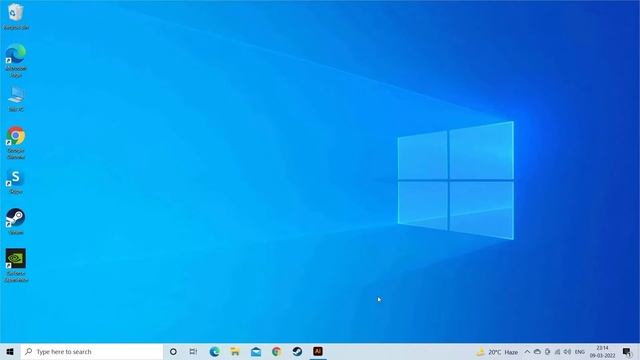Open the clock and date flyout
The height and width of the screenshot is (360, 640).
(602, 352)
